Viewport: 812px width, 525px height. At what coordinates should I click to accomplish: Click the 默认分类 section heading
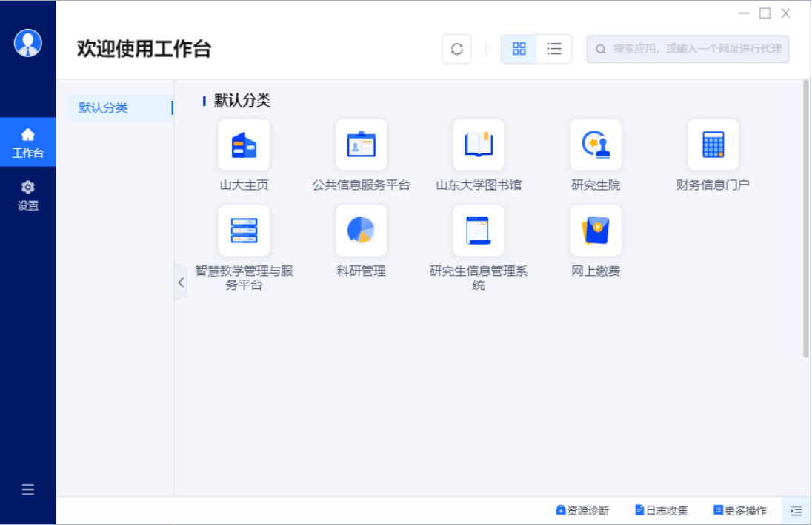click(242, 101)
